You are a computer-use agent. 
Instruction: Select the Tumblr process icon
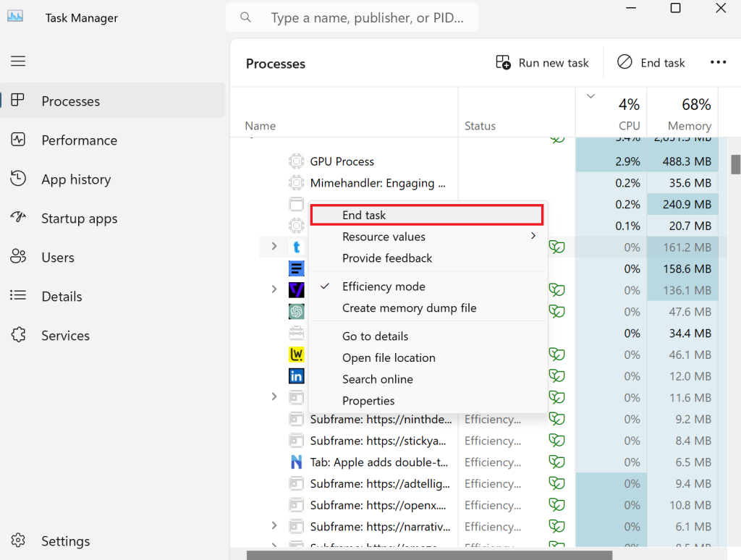point(297,247)
